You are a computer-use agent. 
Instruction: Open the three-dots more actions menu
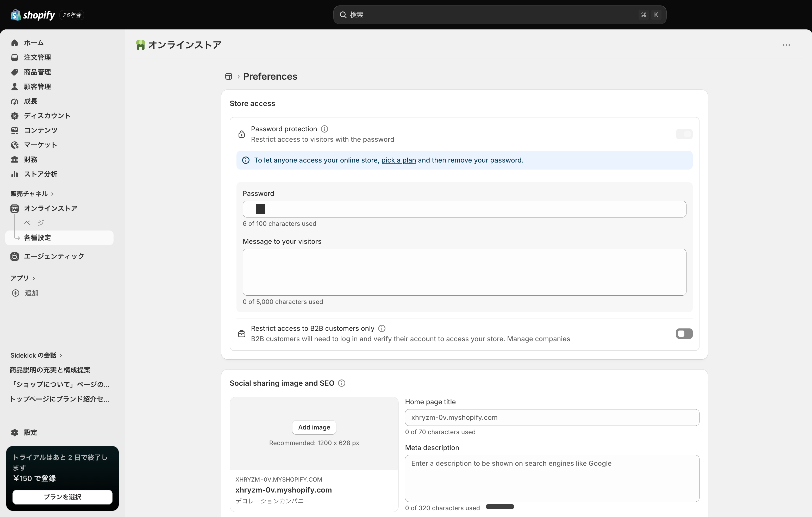(x=786, y=45)
